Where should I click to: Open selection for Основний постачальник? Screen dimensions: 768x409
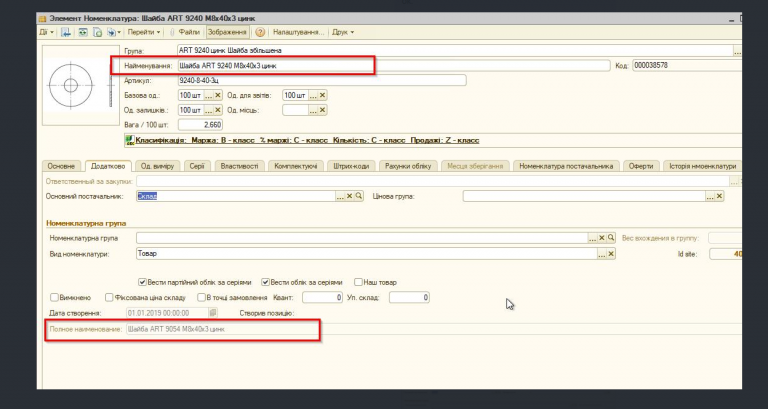340,196
